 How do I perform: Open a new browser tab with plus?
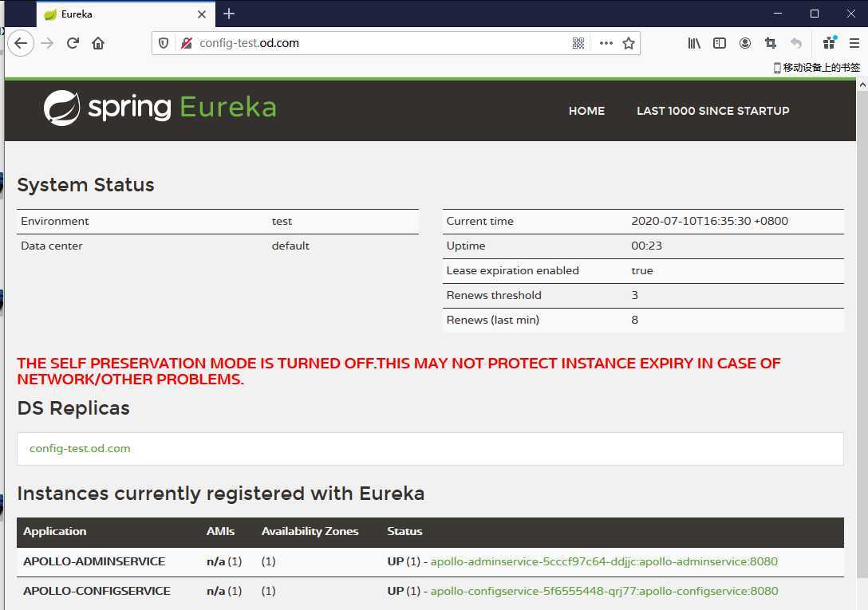coord(229,14)
